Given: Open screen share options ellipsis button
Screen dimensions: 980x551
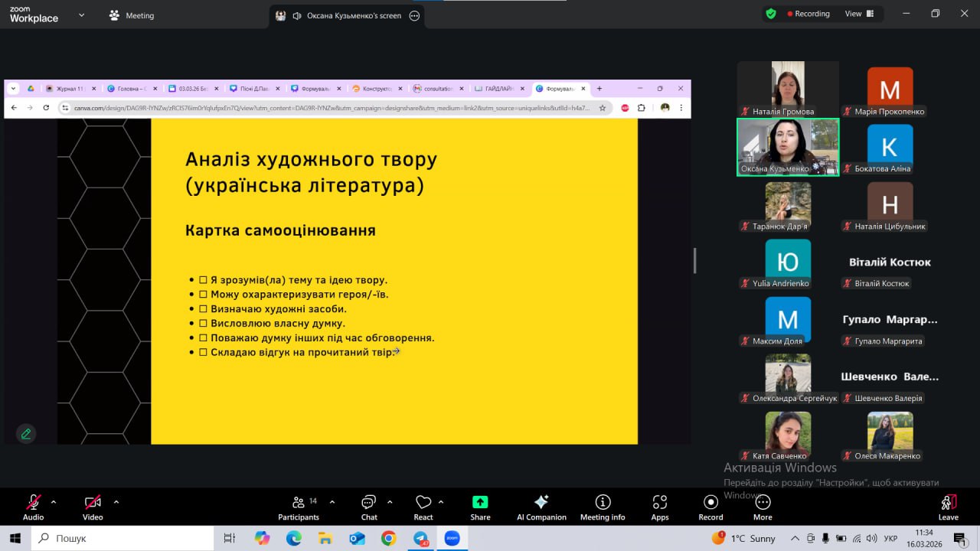Looking at the screenshot, I should (x=415, y=15).
